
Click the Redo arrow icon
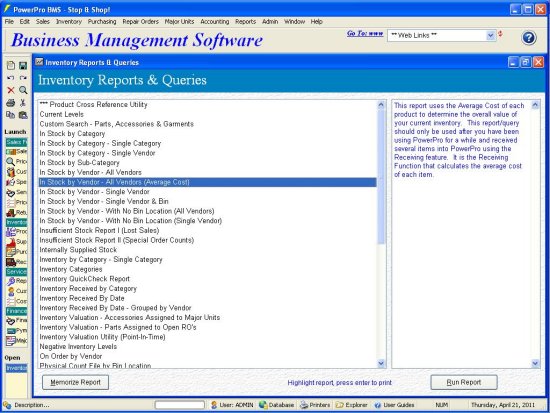click(23, 78)
